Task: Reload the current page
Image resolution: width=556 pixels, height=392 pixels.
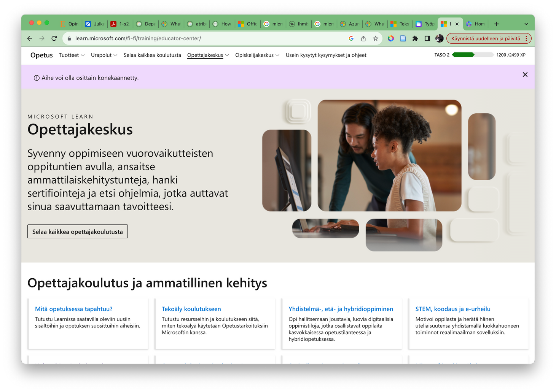Action: point(54,38)
